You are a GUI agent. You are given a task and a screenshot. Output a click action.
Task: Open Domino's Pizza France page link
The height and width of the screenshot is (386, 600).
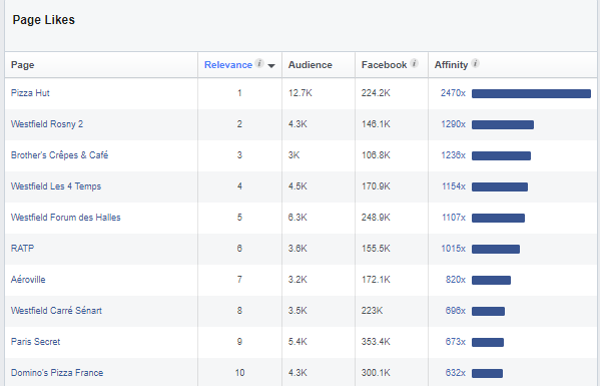[x=57, y=373]
